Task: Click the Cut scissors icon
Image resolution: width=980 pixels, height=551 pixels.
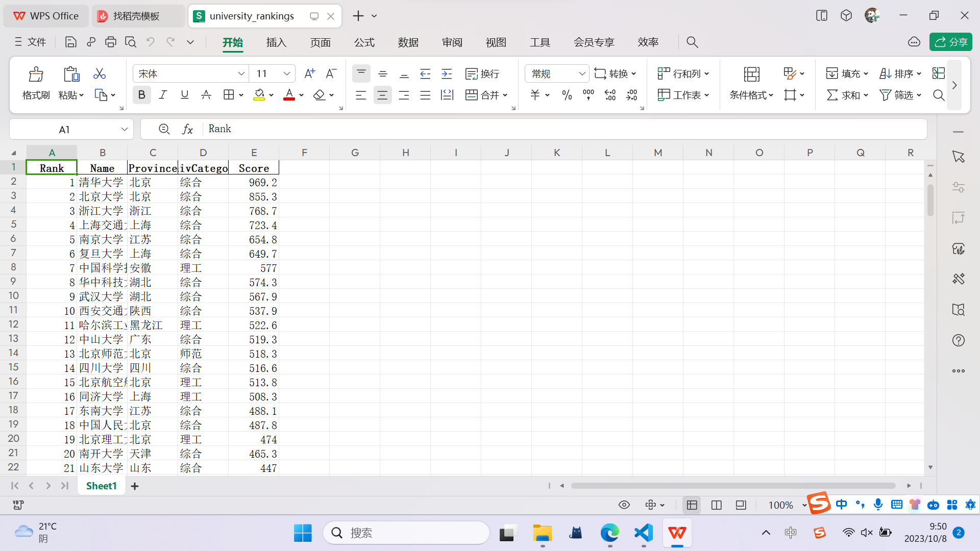Action: point(99,74)
